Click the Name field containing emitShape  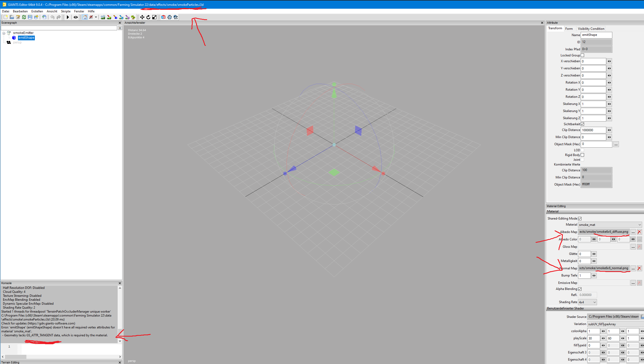coord(596,35)
